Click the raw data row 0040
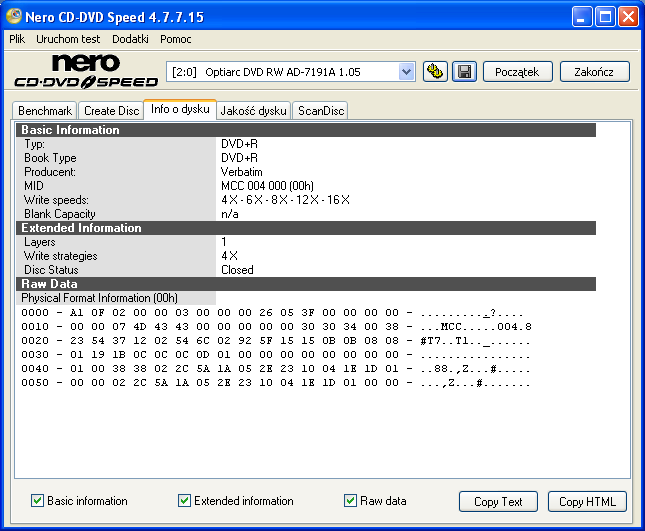The image size is (645, 531). [x=276, y=369]
